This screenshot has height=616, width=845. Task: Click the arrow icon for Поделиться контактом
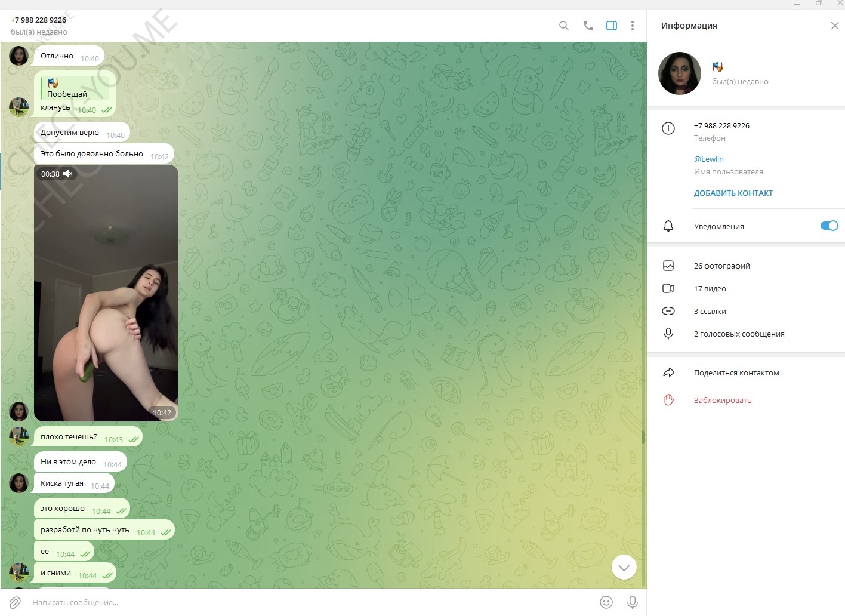click(x=668, y=373)
